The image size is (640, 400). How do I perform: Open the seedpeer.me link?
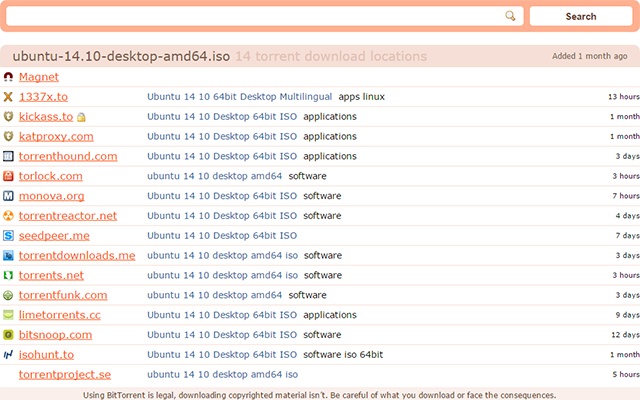click(54, 236)
